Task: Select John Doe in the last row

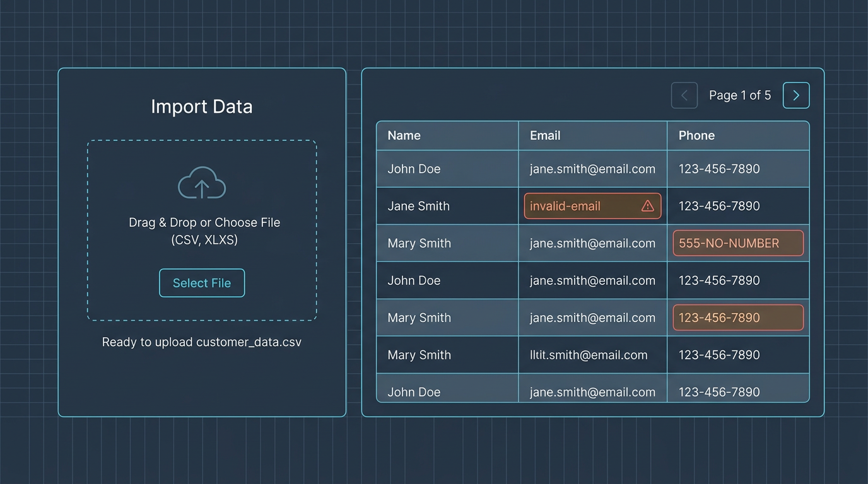Action: click(x=414, y=391)
